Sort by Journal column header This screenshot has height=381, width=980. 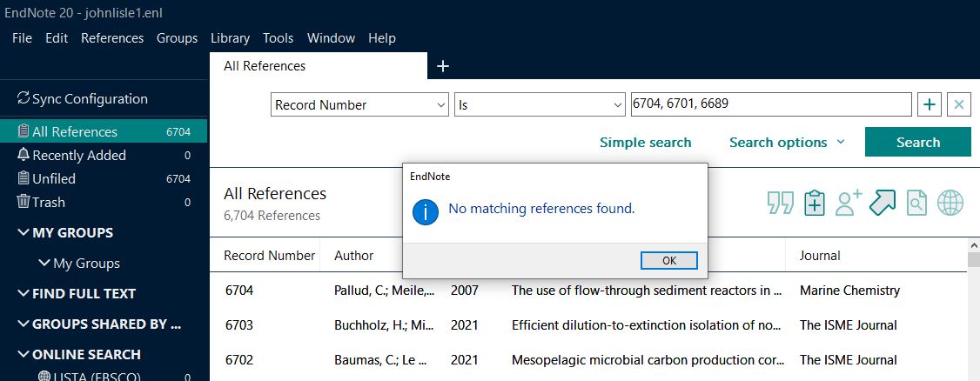coord(820,256)
